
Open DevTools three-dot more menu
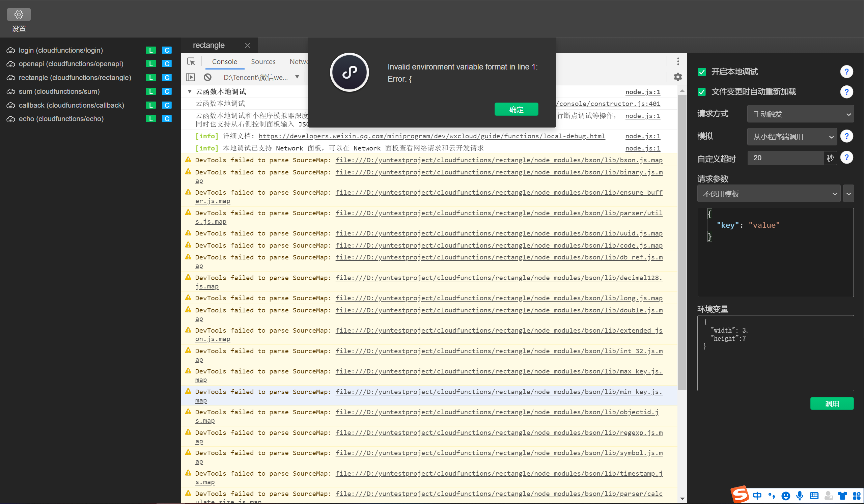click(x=678, y=61)
